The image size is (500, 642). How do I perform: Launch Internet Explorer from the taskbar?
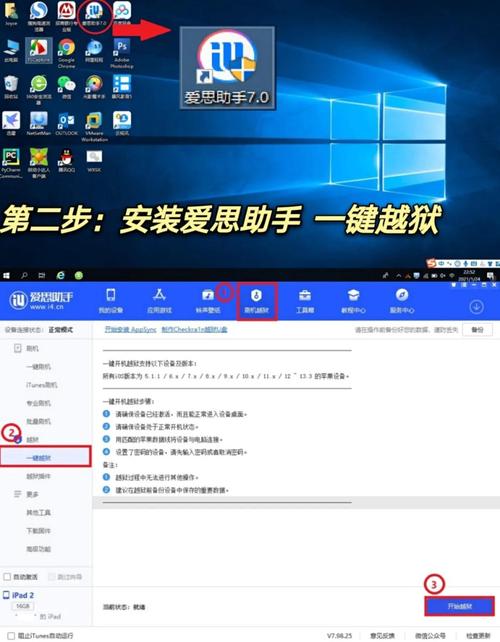60,275
